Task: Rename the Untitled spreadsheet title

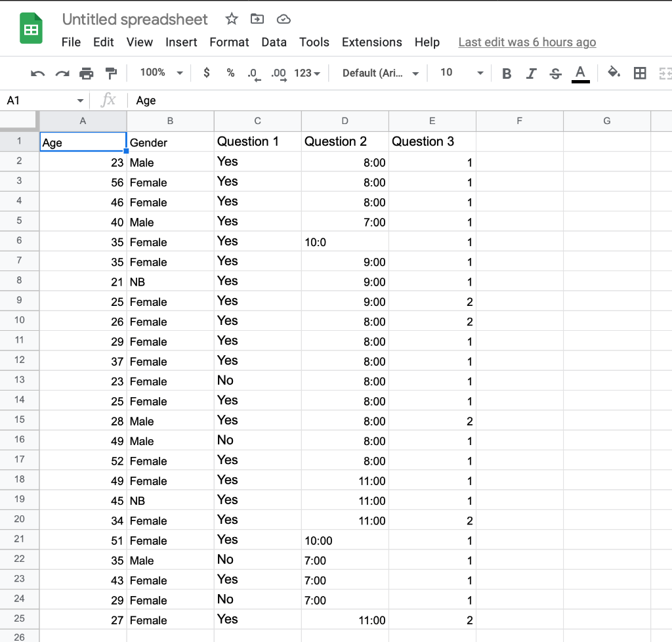Action: coord(135,20)
